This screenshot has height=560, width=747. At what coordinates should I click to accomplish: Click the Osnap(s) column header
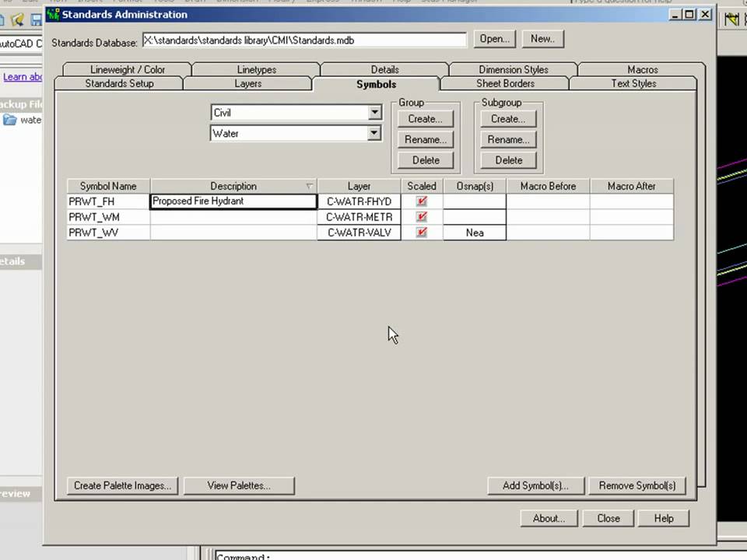(475, 186)
